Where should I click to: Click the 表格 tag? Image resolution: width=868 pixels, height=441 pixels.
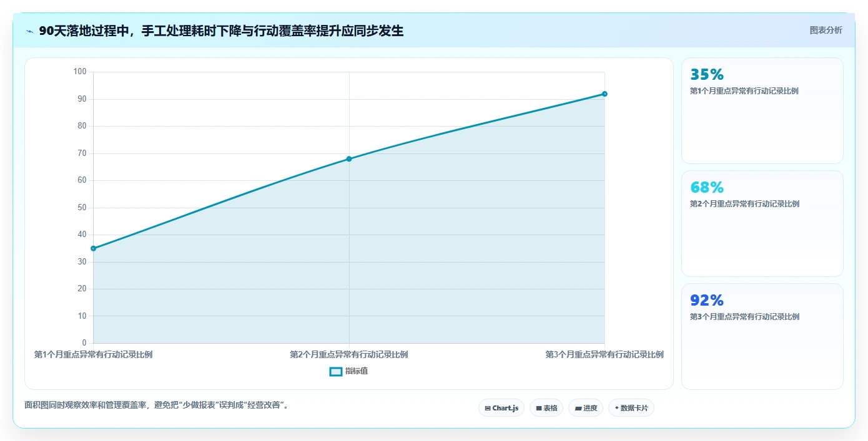[546, 408]
